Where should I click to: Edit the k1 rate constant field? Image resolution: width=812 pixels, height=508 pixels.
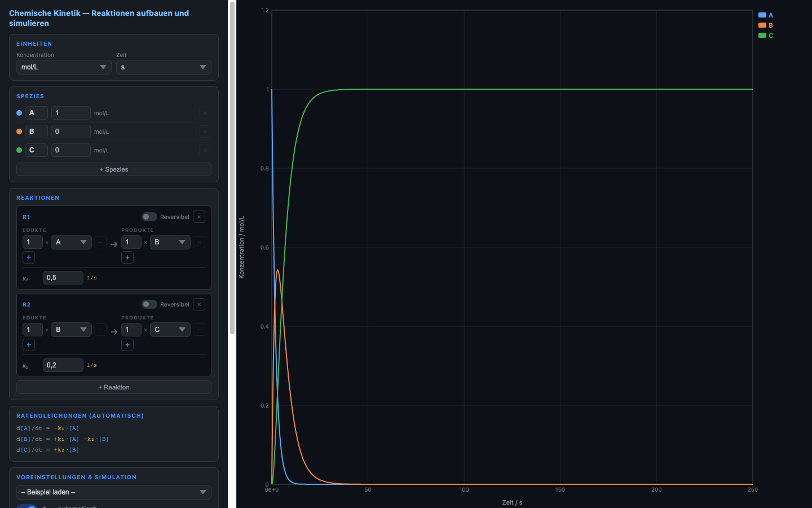coord(63,278)
